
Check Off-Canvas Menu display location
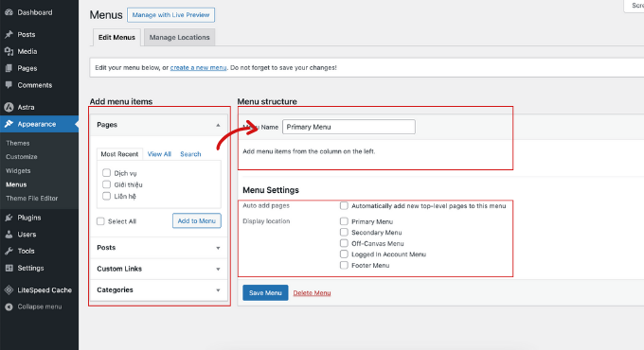pos(344,243)
